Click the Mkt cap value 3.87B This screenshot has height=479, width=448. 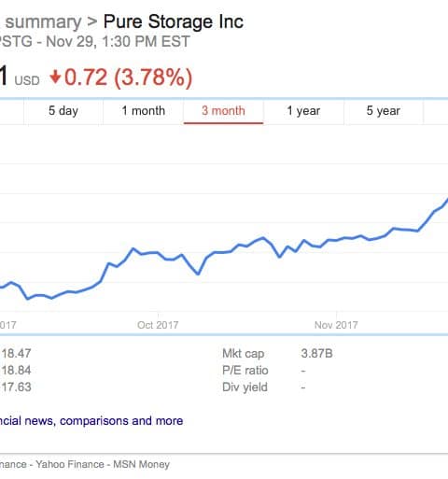click(316, 354)
